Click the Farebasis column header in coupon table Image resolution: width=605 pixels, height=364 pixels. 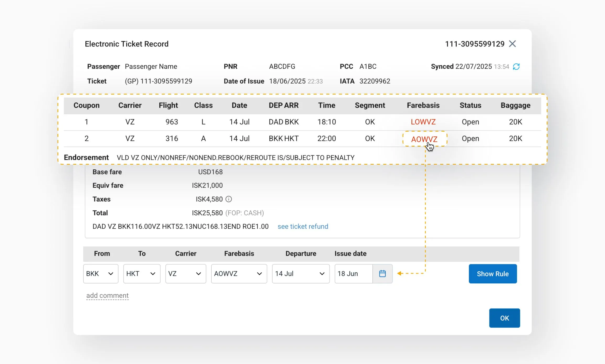[x=423, y=105]
